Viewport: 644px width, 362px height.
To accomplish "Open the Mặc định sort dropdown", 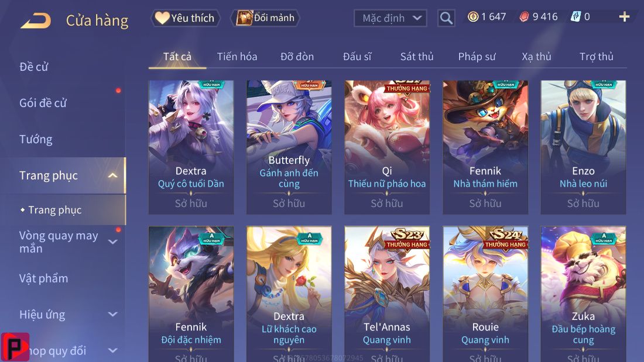I will [390, 18].
